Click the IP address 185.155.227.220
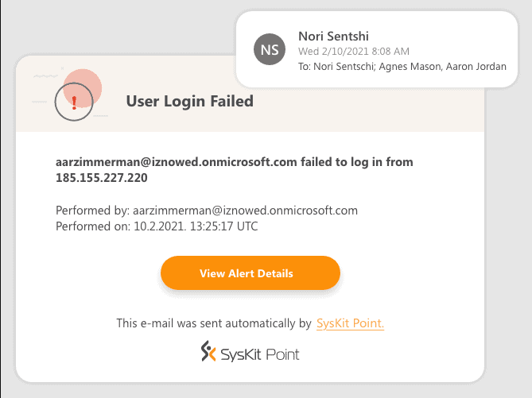This screenshot has width=532, height=398. [102, 178]
